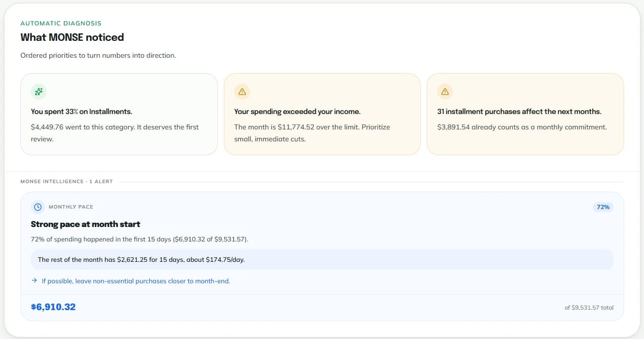Image resolution: width=644 pixels, height=339 pixels.
Task: Click the '$4,449.76 went to this category' text
Action: coord(115,133)
